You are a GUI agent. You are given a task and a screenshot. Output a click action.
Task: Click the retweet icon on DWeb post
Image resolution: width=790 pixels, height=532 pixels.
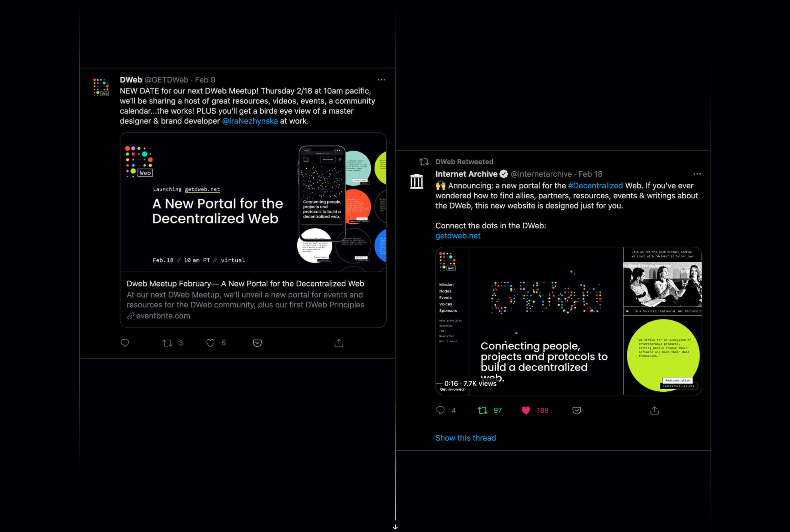click(x=167, y=343)
